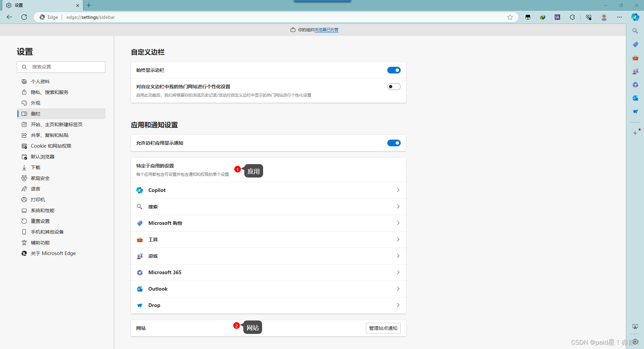Viewport: 644px width, 349px height.
Task: Open Outlook in right sidebar
Action: tap(635, 98)
